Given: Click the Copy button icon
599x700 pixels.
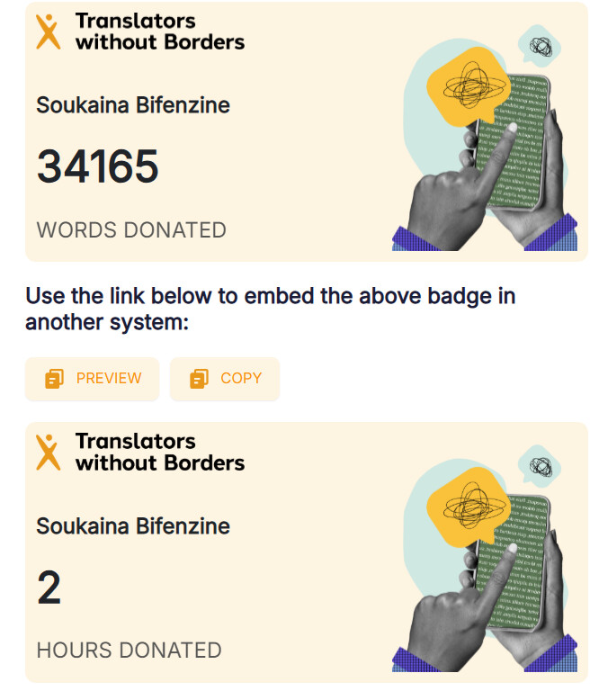Looking at the screenshot, I should 200,379.
